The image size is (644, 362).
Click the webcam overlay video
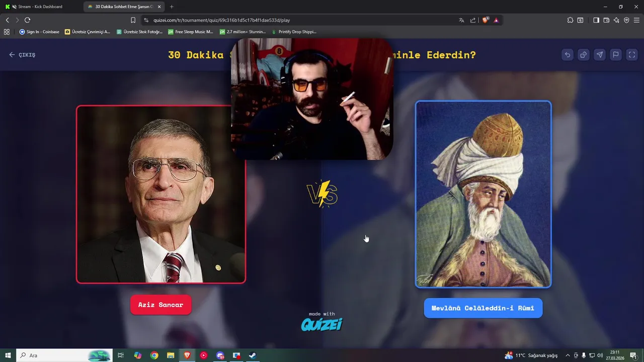pos(312,99)
